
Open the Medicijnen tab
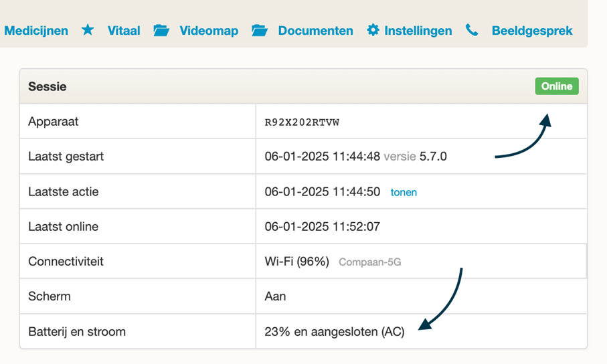click(x=36, y=31)
